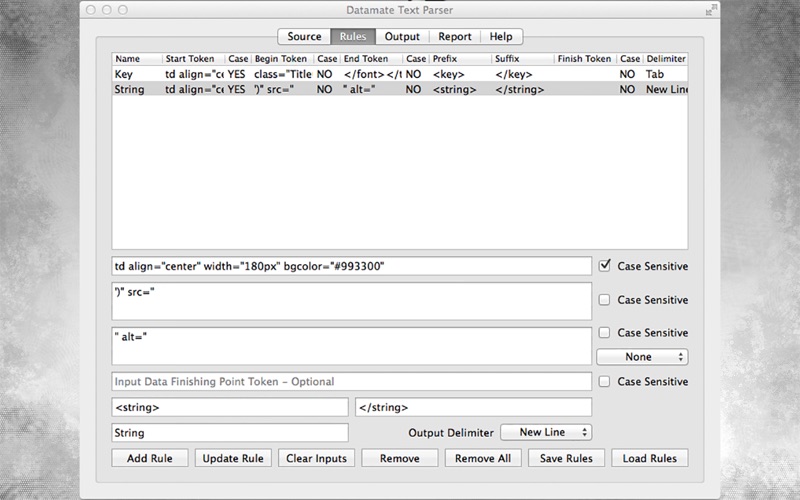
Task: Select the Key rule row
Action: coord(399,74)
